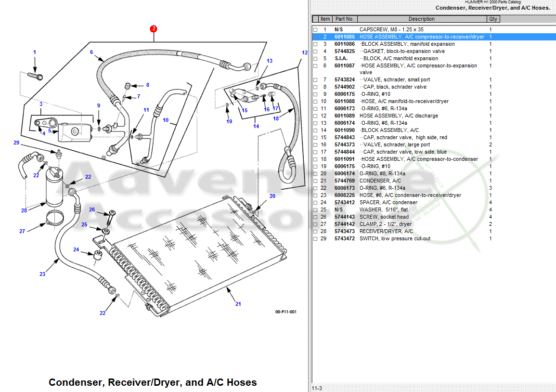Select part number 5743472 for the low pressure switch
The height and width of the screenshot is (392, 556).
point(345,238)
